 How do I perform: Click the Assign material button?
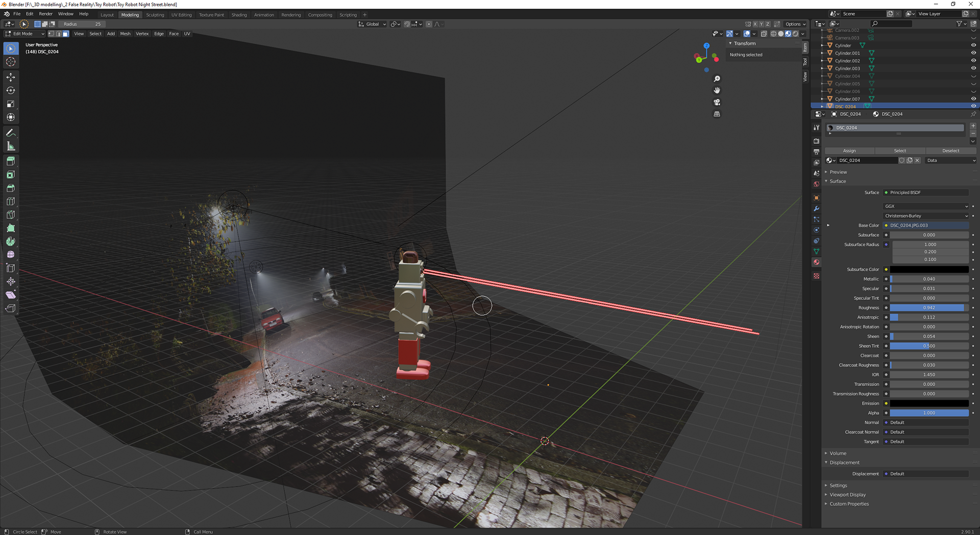849,150
